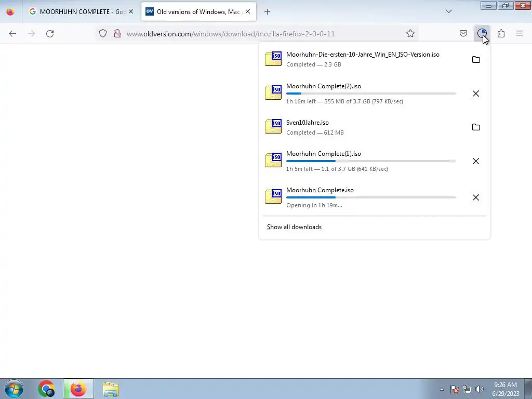Go back using the back arrow
The width and height of the screenshot is (532, 399).
pyautogui.click(x=12, y=34)
